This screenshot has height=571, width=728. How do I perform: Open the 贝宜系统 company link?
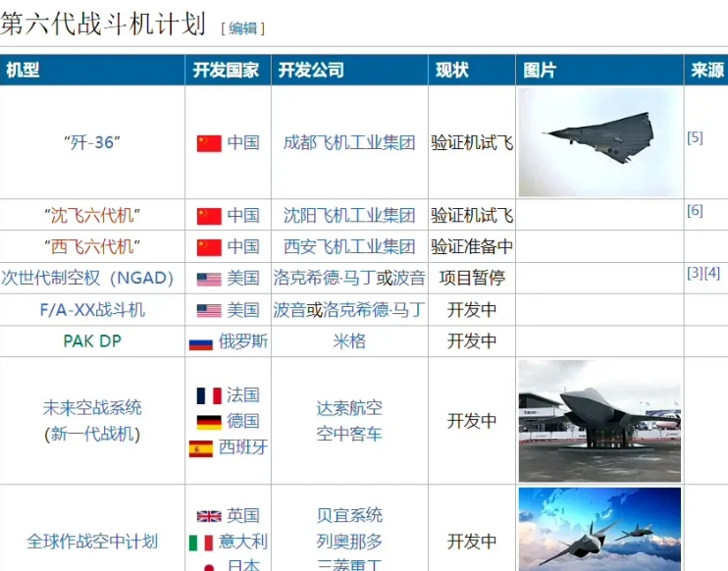[349, 515]
